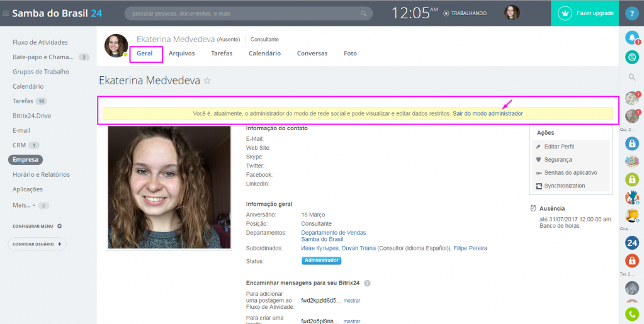Screen dimensions: 644x324
Task: Open Aplicações menu item
Action: click(28, 189)
